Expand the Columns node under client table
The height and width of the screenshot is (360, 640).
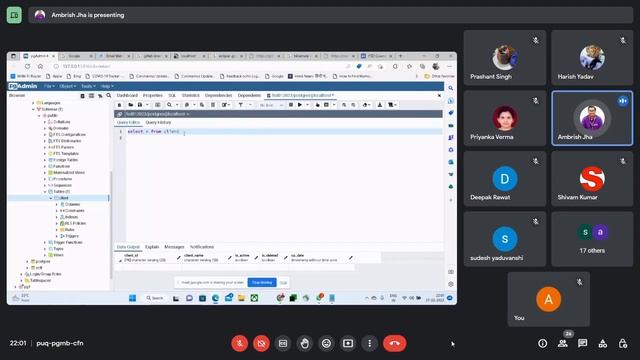(x=57, y=204)
